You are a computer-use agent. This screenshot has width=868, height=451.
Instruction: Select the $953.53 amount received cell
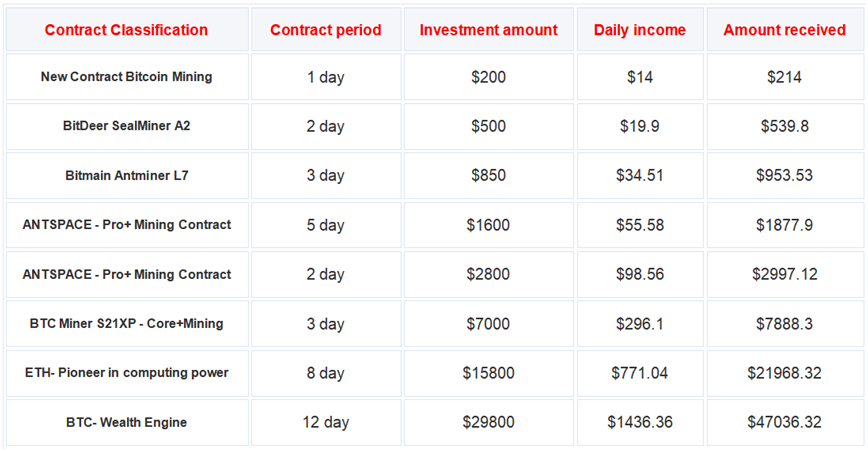pos(784,176)
